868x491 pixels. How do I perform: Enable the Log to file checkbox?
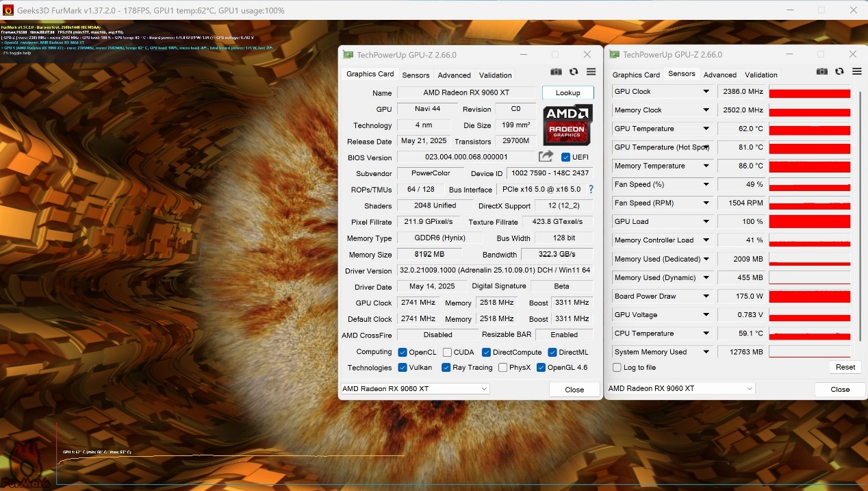click(x=617, y=368)
